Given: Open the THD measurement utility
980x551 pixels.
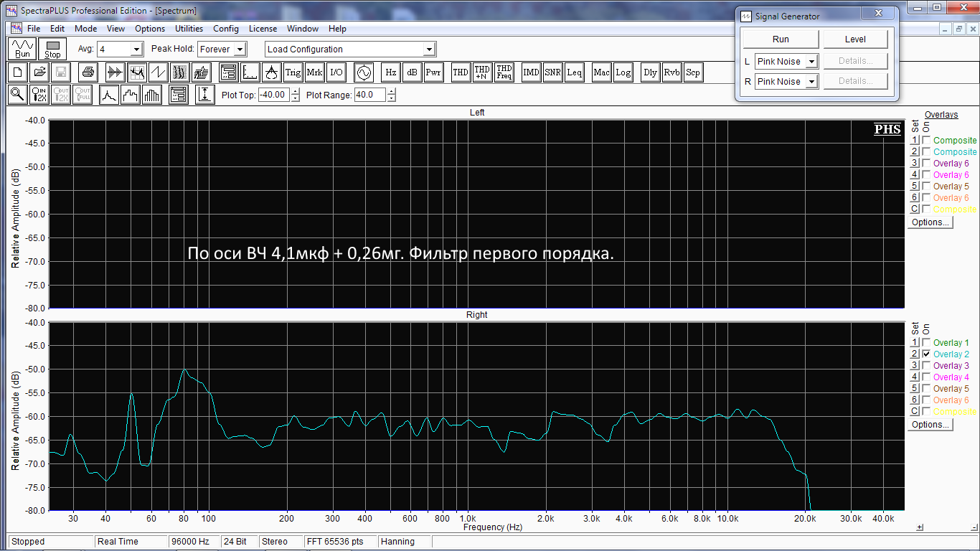Looking at the screenshot, I should [x=461, y=72].
